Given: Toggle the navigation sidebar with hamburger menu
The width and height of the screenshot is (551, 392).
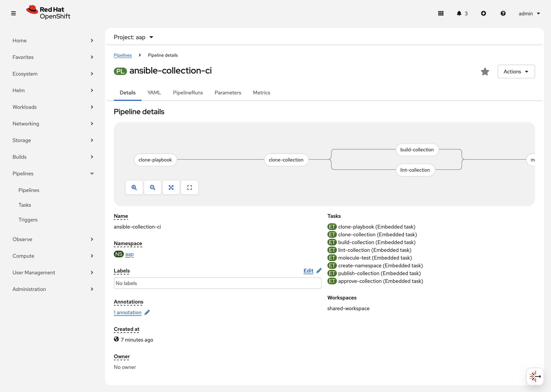Looking at the screenshot, I should click(13, 13).
